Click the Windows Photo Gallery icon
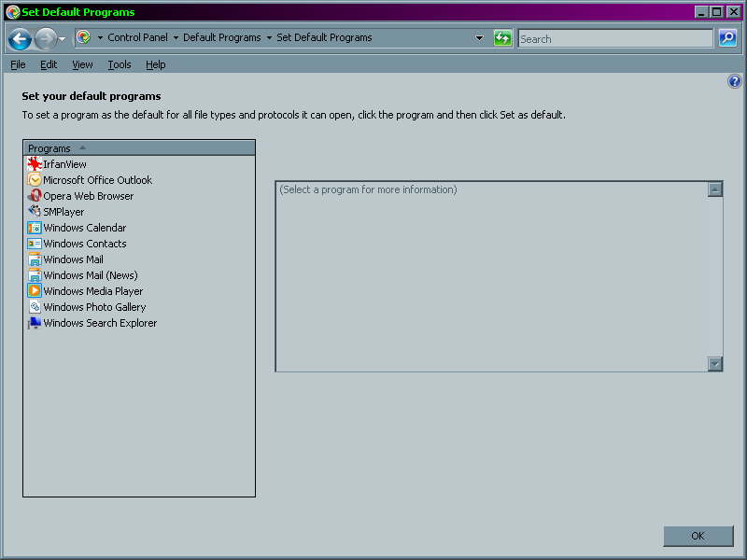 tap(35, 307)
